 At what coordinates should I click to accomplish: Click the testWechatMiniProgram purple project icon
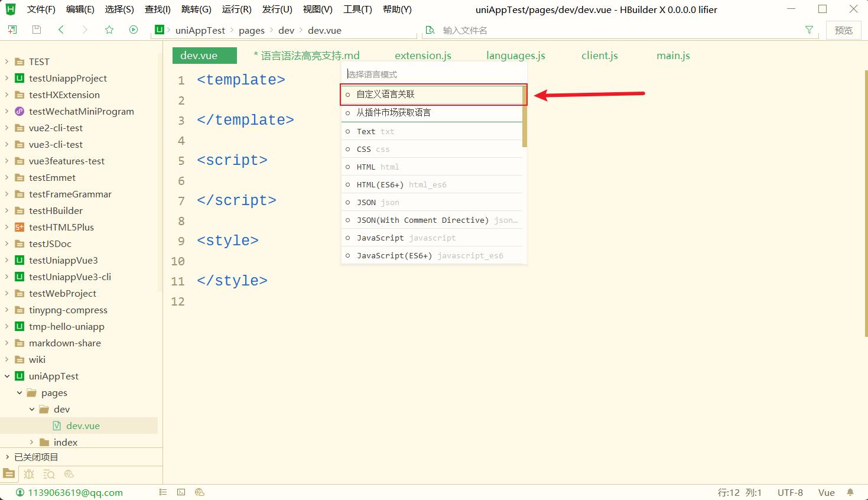coord(19,111)
